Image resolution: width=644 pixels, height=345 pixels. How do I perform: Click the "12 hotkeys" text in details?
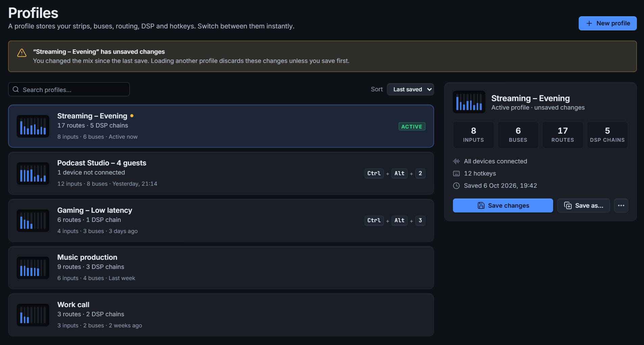click(480, 174)
